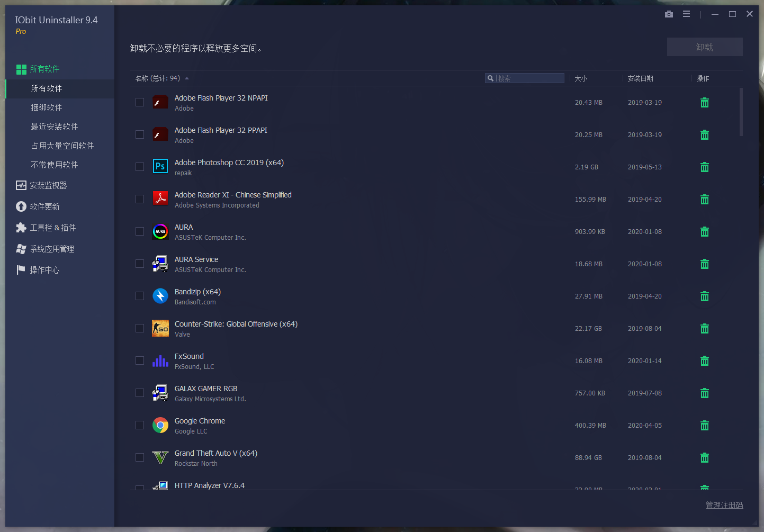This screenshot has height=532, width=764.
Task: Click trash icon for FxSound
Action: click(705, 361)
